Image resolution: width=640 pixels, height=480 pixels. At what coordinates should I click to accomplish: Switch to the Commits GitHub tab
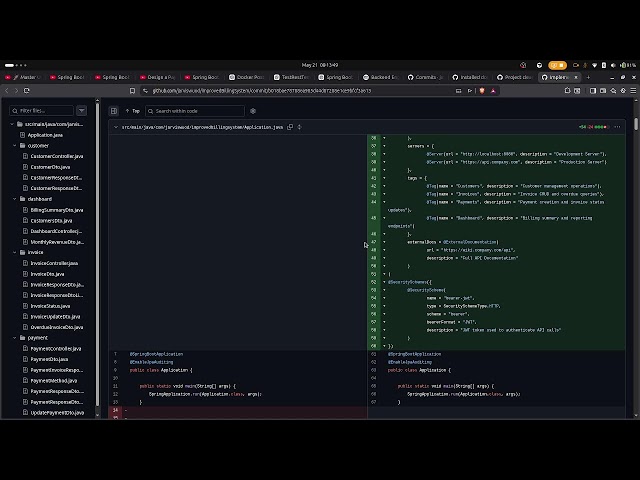point(425,77)
